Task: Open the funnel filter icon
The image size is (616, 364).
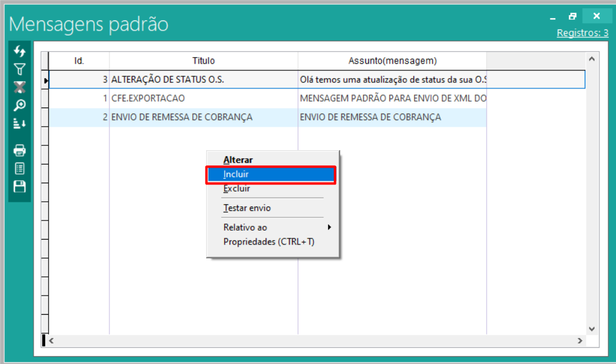Action: click(x=19, y=70)
